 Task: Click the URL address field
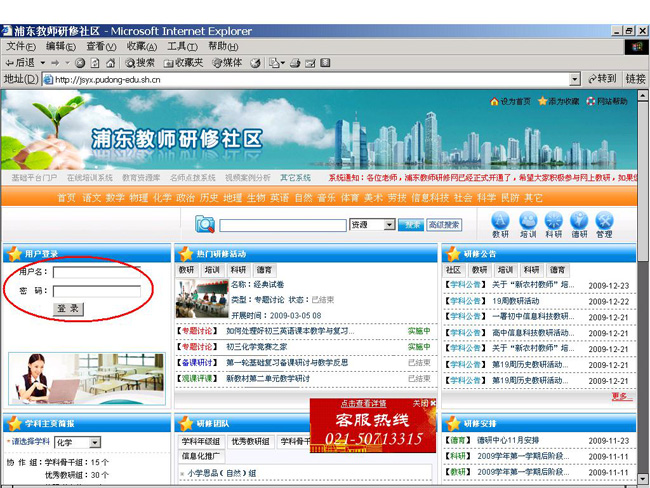[306, 79]
